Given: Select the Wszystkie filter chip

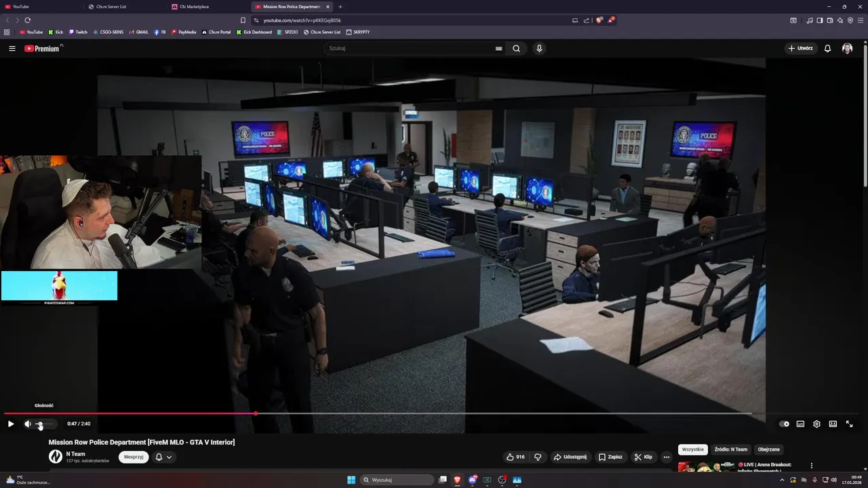Looking at the screenshot, I should [x=693, y=449].
